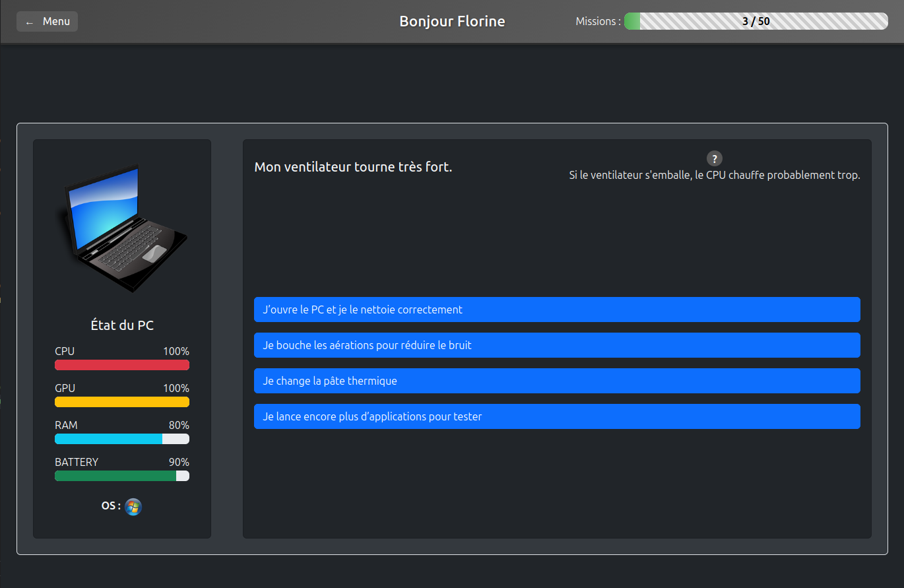Click the question text about the ventilateur
The image size is (904, 588).
tap(353, 167)
